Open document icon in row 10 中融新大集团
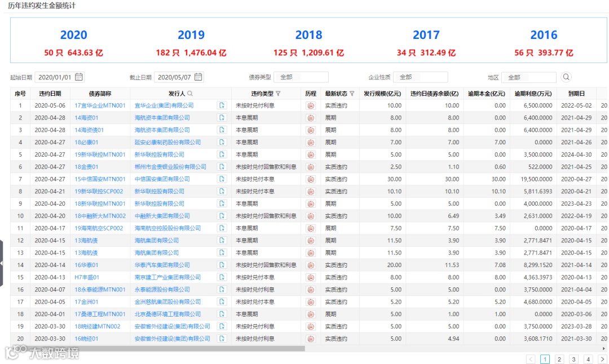The height and width of the screenshot is (364, 609). tap(222, 216)
